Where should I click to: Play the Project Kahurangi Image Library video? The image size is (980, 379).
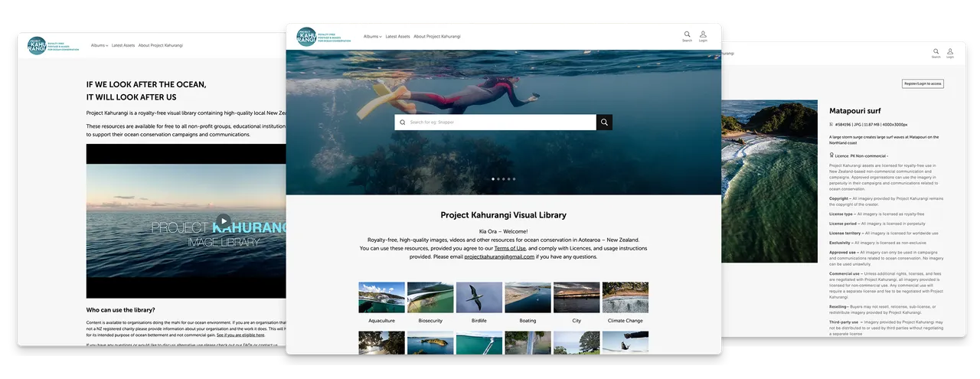coord(223,221)
